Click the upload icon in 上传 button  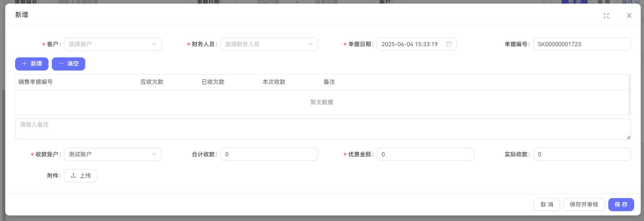tap(73, 175)
